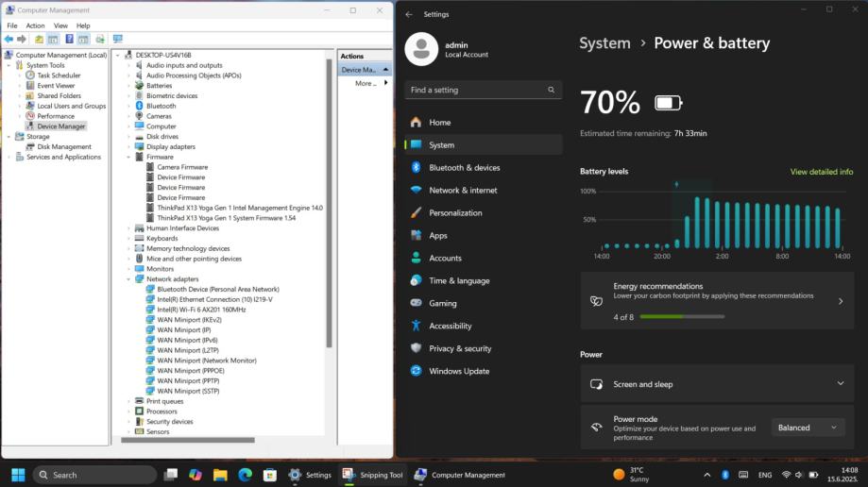Open Network & internet in Settings
This screenshot has height=487, width=868.
pos(484,191)
